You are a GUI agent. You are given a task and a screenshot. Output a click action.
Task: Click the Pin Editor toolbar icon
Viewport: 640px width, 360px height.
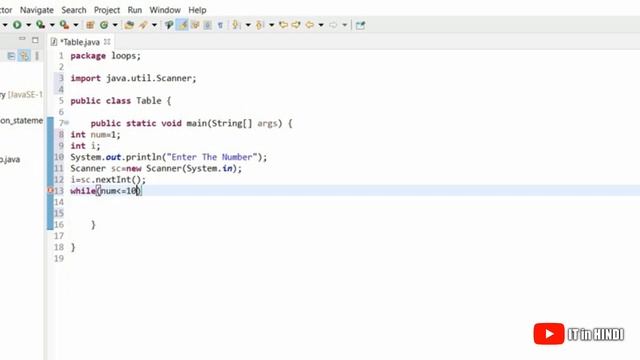[360, 25]
